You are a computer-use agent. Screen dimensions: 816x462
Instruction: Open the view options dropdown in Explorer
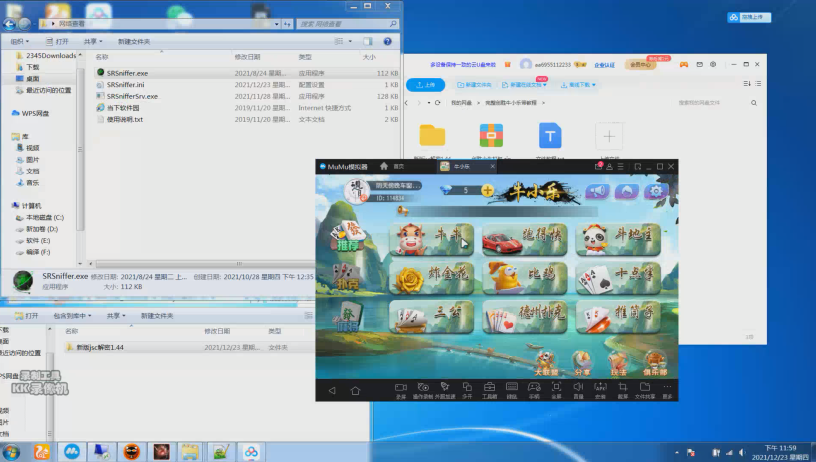tap(350, 41)
